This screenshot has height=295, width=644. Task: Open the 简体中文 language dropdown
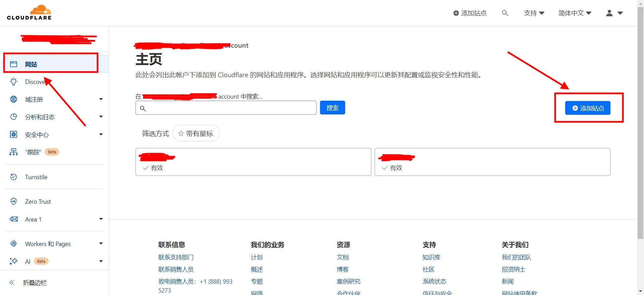(575, 13)
